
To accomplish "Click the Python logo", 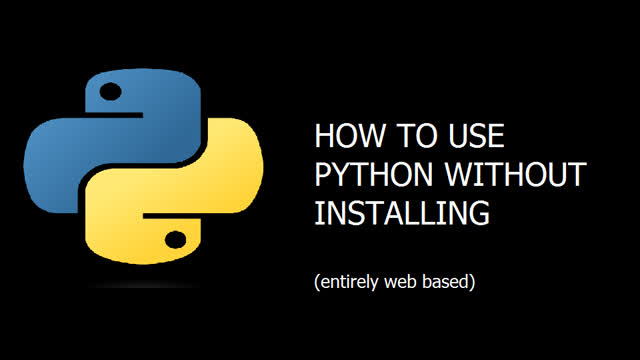I will click(x=143, y=167).
